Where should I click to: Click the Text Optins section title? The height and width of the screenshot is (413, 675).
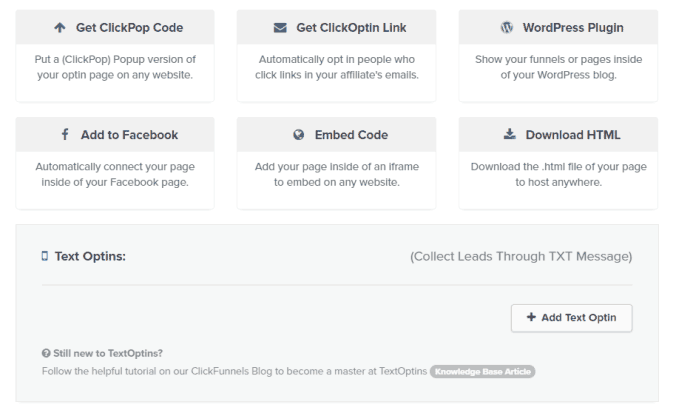(x=90, y=256)
